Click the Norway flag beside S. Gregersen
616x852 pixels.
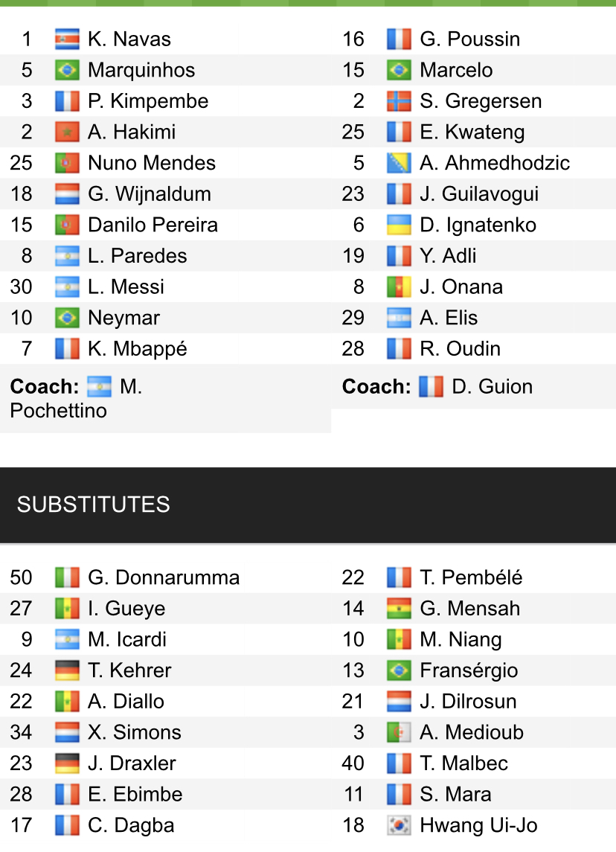[x=399, y=101]
